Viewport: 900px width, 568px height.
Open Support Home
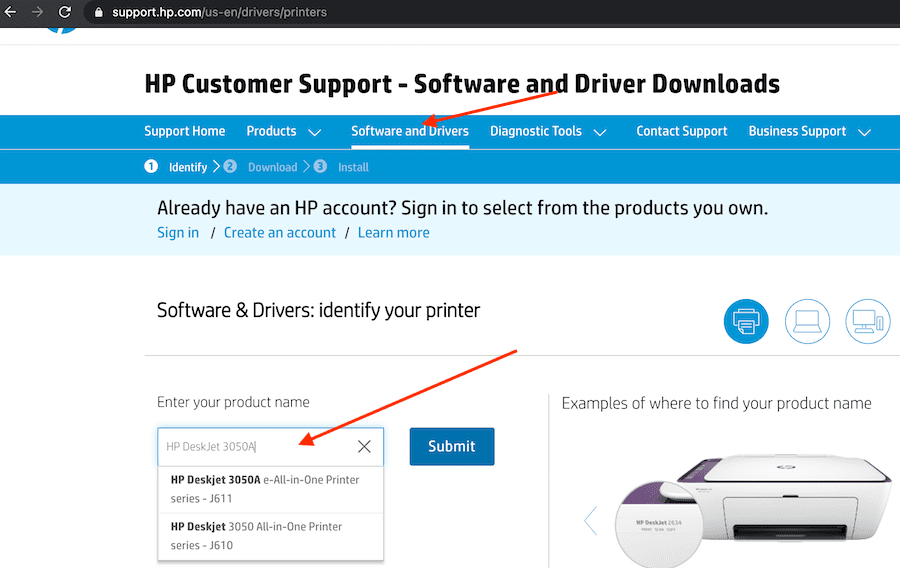coord(184,131)
